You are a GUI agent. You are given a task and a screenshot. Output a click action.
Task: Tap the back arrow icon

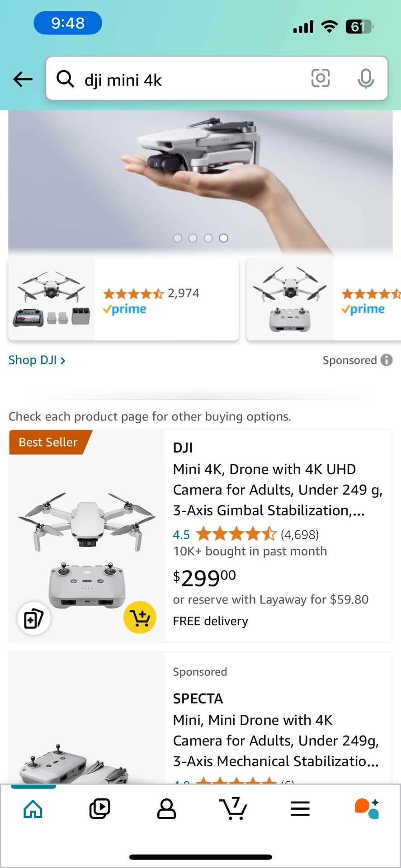point(23,79)
